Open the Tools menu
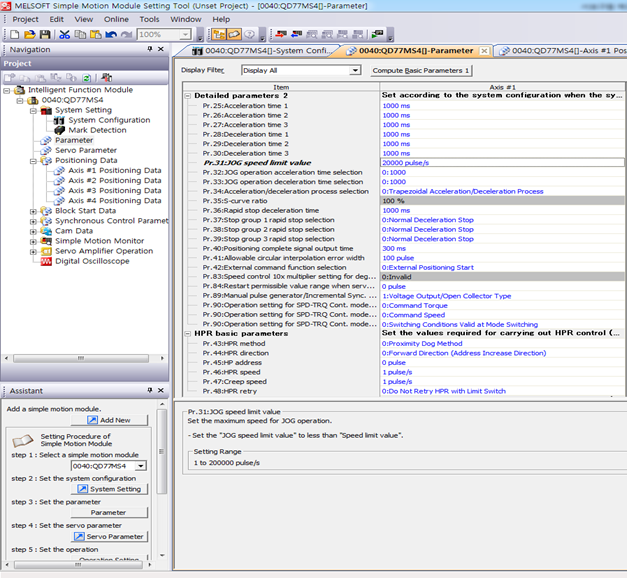Image resolution: width=627 pixels, height=578 pixels. 149,19
